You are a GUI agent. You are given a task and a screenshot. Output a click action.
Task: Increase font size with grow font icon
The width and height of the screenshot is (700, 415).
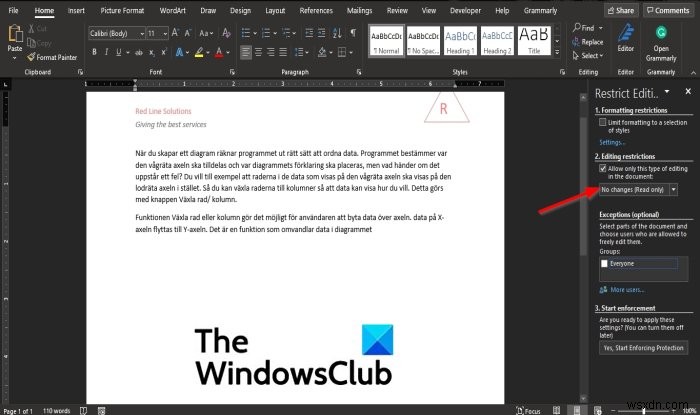click(175, 33)
